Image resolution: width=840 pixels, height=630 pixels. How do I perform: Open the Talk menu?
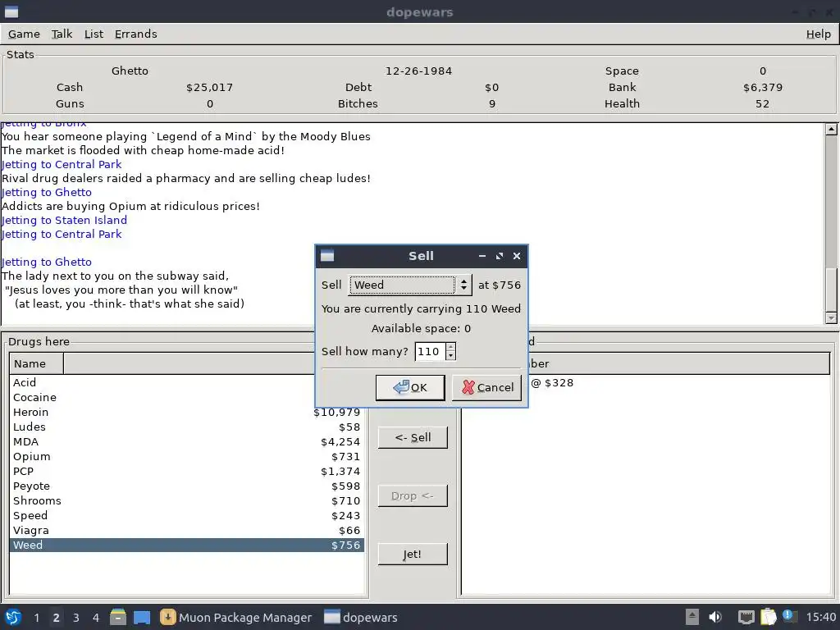point(62,34)
